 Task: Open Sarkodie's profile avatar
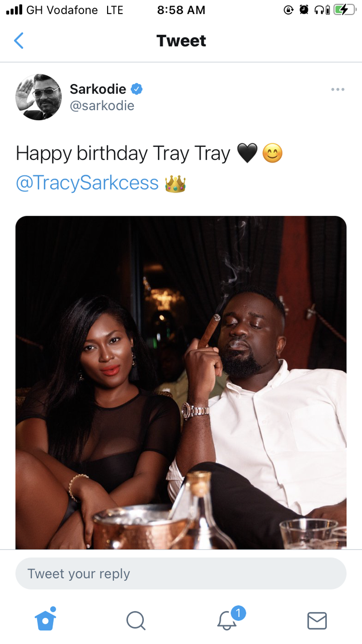click(39, 97)
